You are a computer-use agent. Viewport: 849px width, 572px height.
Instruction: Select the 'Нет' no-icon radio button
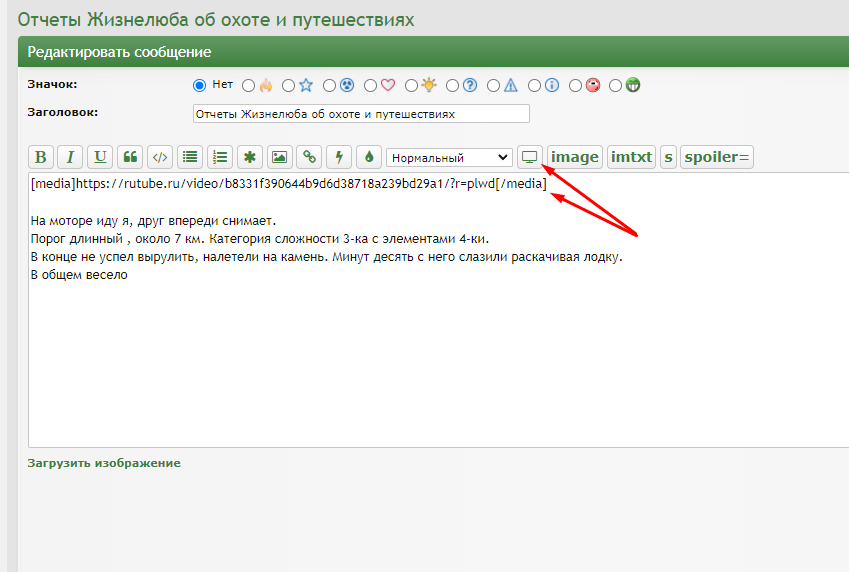[199, 86]
